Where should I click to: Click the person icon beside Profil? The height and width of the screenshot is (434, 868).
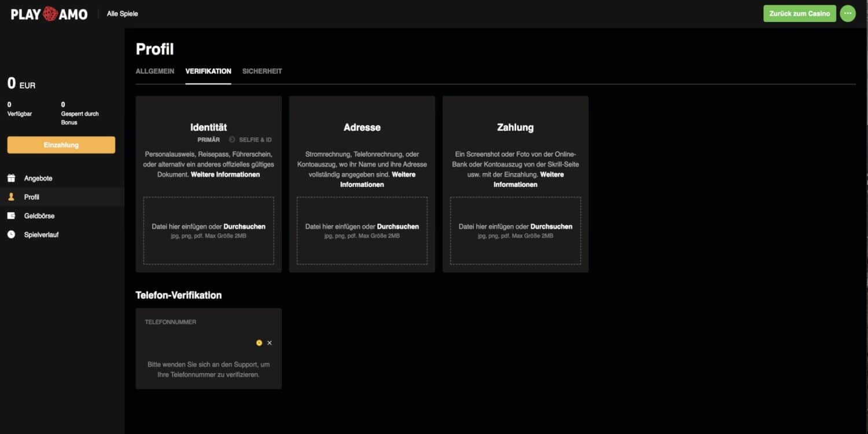(x=11, y=197)
